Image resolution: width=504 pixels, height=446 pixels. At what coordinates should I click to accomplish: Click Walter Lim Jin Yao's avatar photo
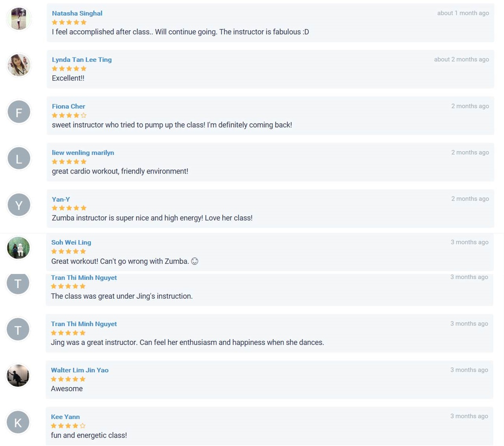(18, 376)
